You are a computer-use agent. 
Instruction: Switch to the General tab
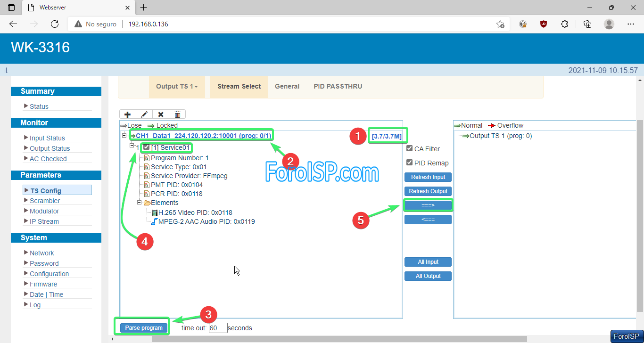(x=287, y=87)
